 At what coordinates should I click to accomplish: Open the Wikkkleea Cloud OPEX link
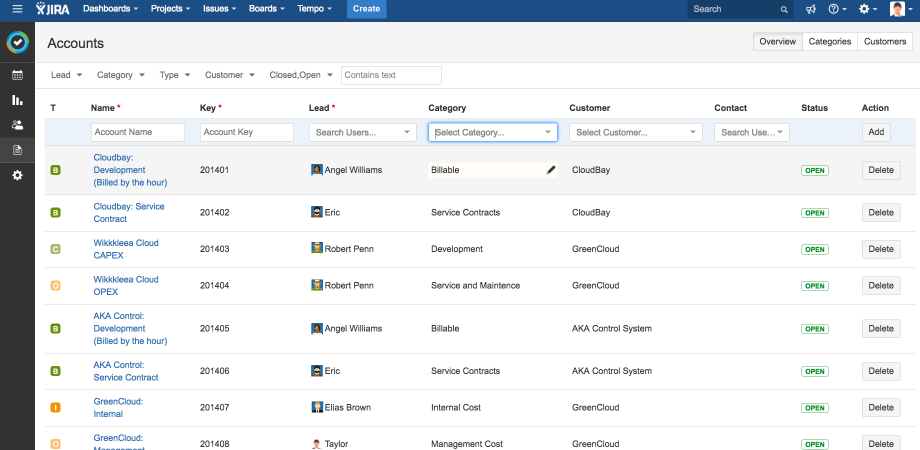tap(126, 285)
